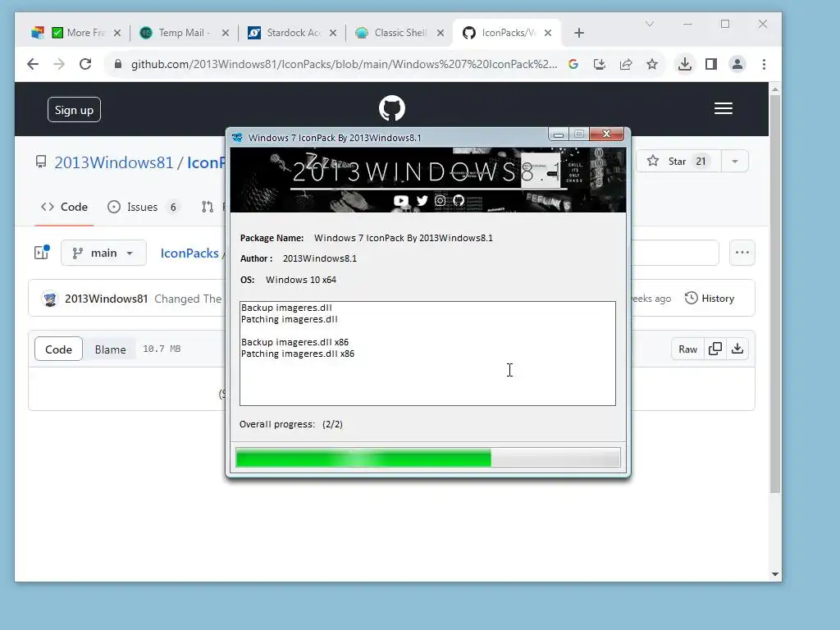Open the Google lens icon in address bar
Viewport: 840px width, 630px height.
(x=573, y=64)
